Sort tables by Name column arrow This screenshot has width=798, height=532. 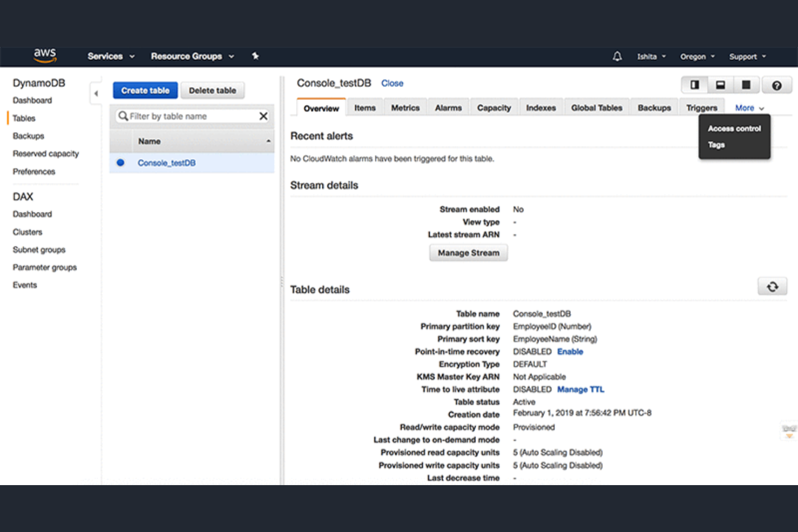pyautogui.click(x=268, y=141)
